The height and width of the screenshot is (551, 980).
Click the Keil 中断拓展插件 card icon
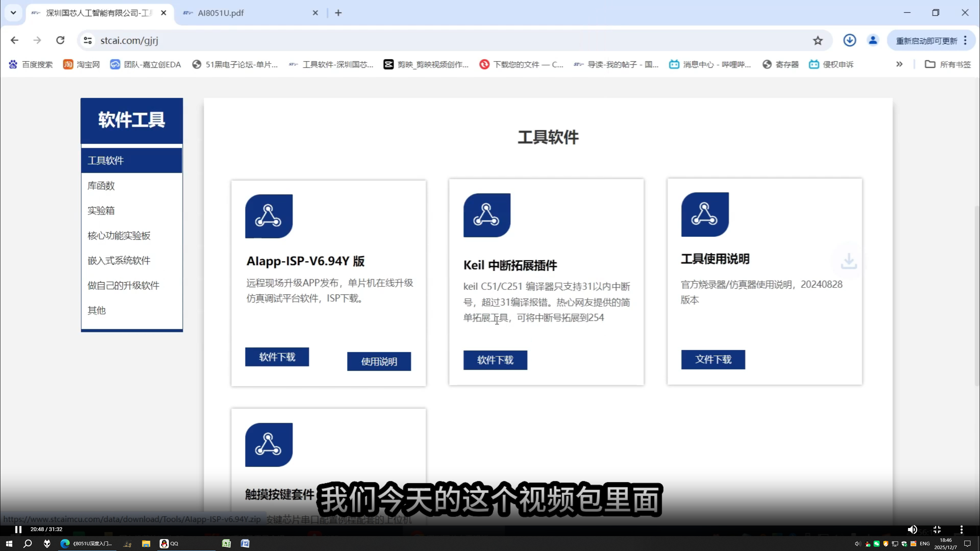coord(487,215)
